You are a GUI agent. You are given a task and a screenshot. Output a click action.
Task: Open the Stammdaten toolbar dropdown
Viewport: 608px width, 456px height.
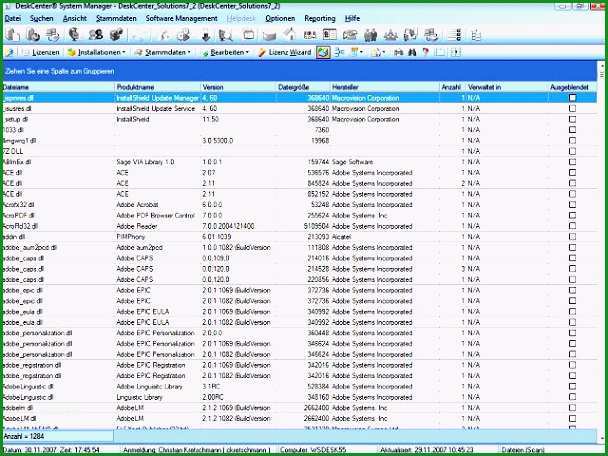click(x=162, y=52)
